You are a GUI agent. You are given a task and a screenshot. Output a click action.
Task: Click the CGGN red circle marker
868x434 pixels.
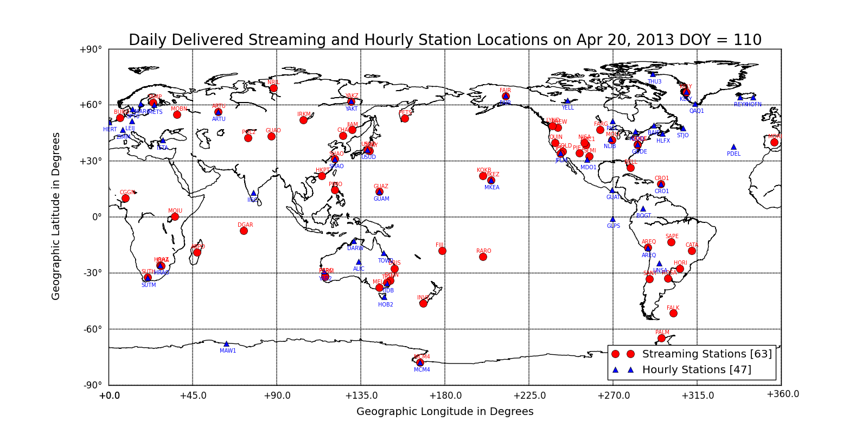tap(125, 198)
